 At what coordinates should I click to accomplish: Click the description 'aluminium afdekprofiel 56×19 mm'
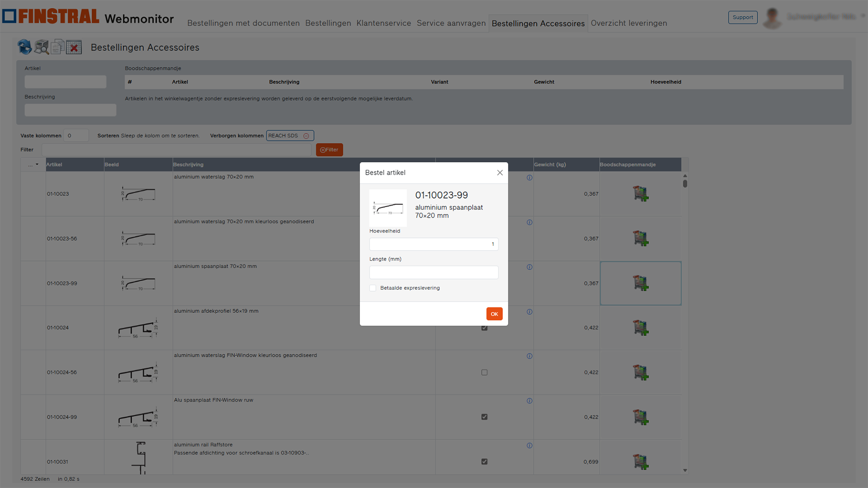(x=216, y=311)
